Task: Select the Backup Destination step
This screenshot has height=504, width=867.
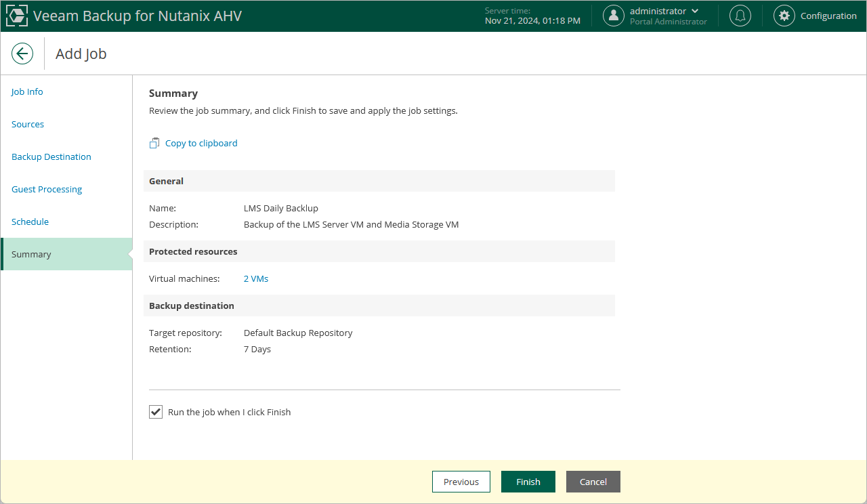Action: point(51,156)
